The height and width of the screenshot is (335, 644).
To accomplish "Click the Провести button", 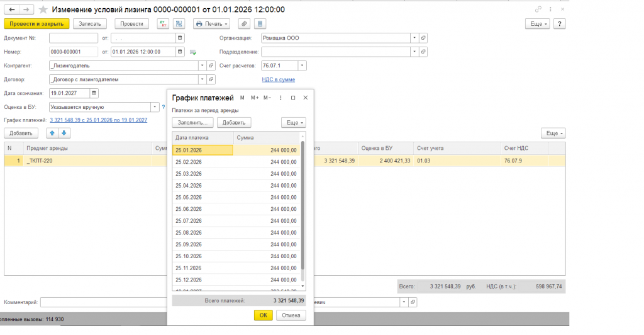I will tap(132, 24).
